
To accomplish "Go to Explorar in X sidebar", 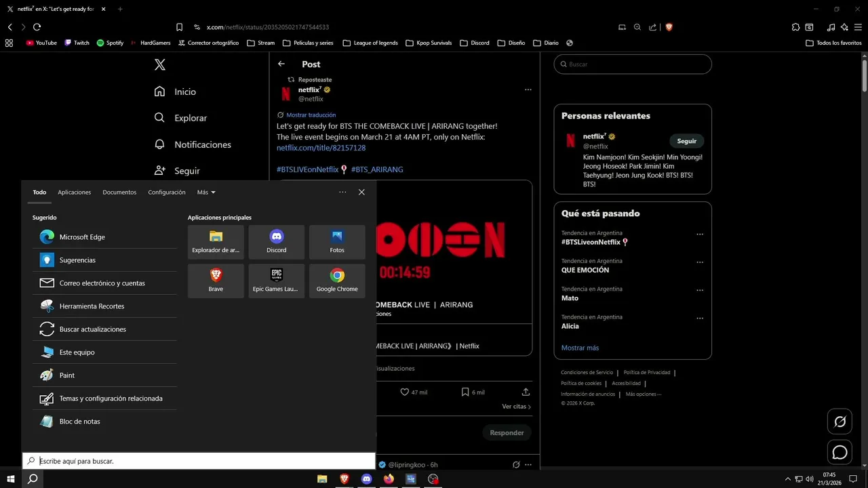I will click(x=181, y=118).
